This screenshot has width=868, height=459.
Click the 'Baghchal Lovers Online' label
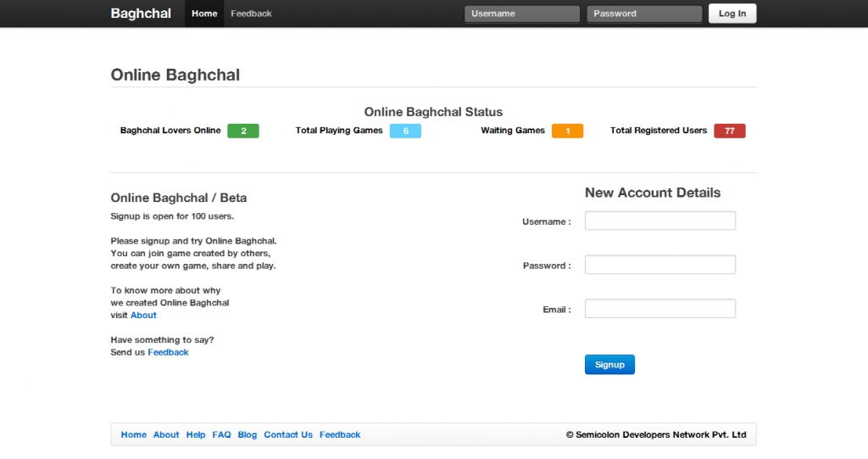pos(170,131)
